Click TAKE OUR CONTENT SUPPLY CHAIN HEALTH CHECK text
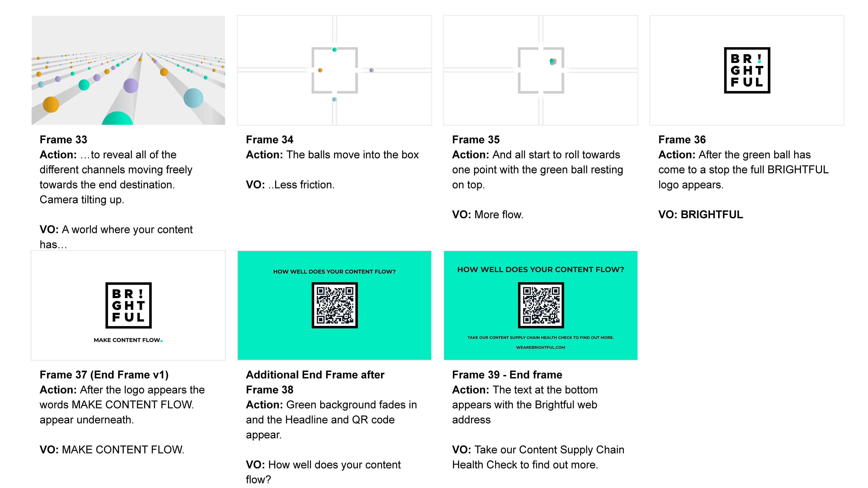 [x=540, y=338]
